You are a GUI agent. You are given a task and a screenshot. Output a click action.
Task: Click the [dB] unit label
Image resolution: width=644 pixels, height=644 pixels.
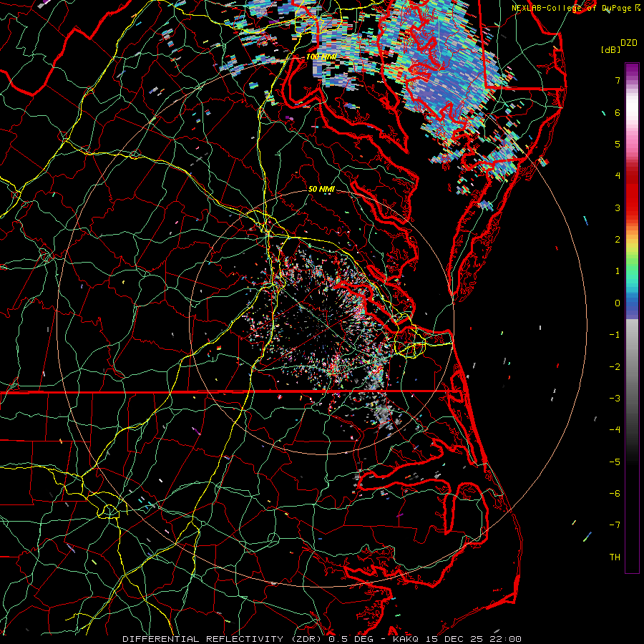[610, 49]
